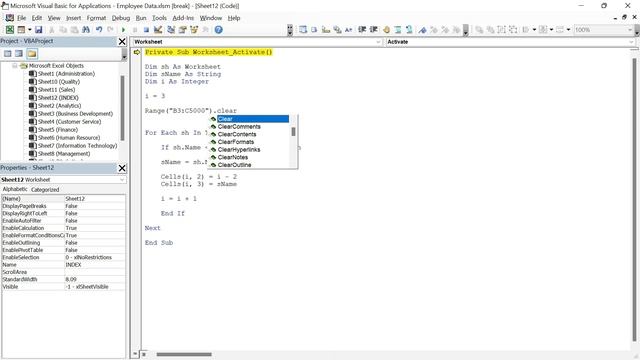The height and width of the screenshot is (360, 640).
Task: Select Sheet5 (Finance) in project tree
Action: (x=58, y=129)
